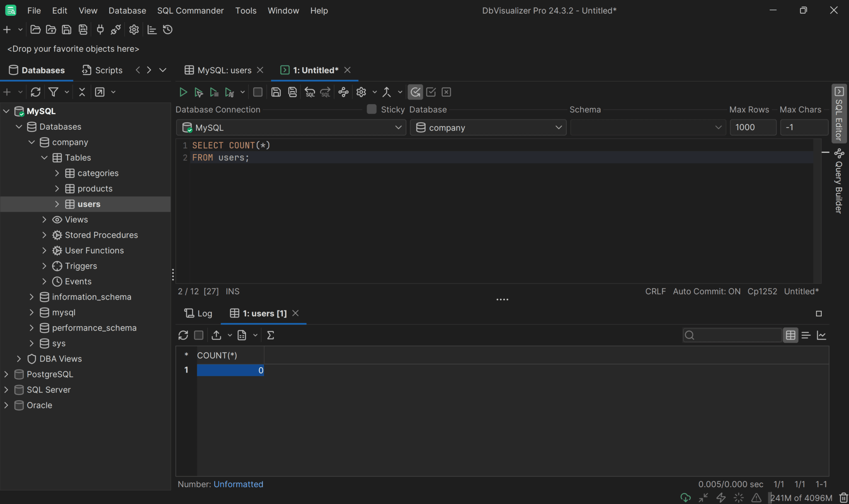The height and width of the screenshot is (504, 849).
Task: Click the Stop execution square icon
Action: coord(257,92)
